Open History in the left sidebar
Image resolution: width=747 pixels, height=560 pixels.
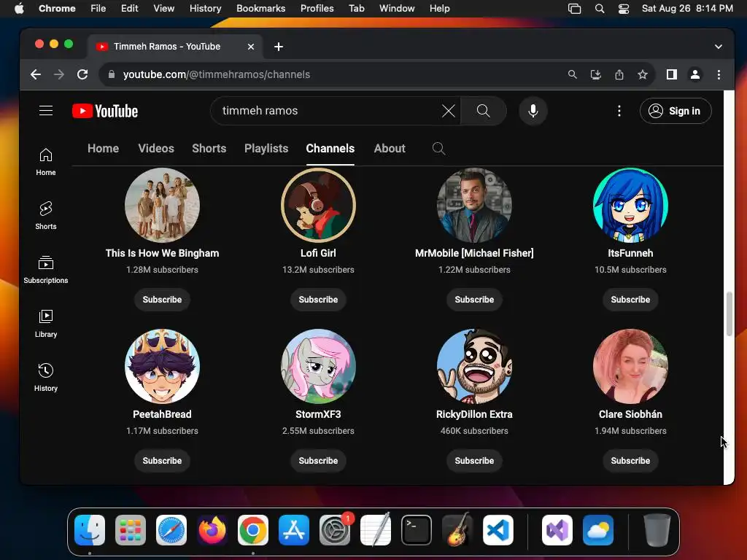46,378
